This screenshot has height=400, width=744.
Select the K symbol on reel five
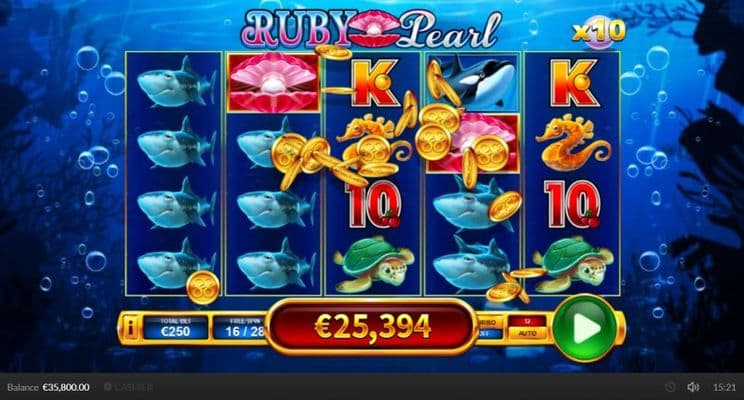[x=573, y=83]
